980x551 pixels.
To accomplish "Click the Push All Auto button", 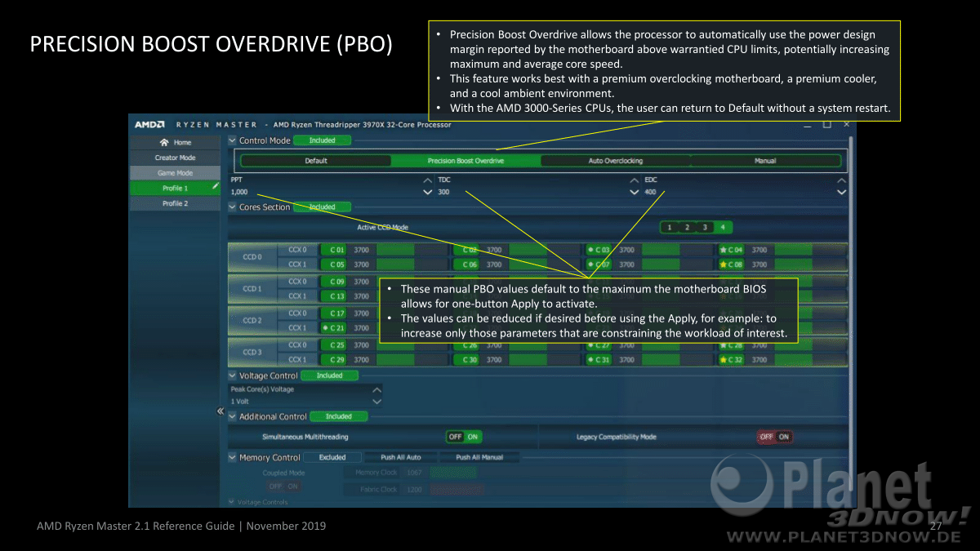I will tap(401, 458).
